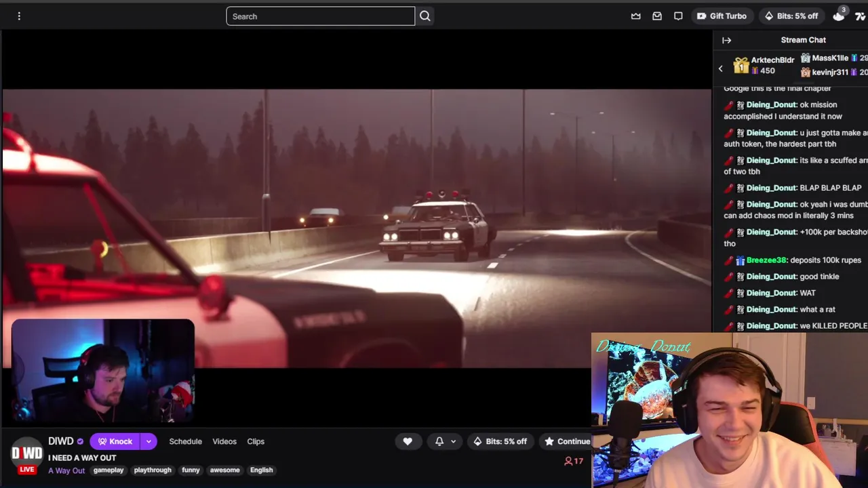Click the Stream Chat header
Screen dimensions: 868x488
tap(803, 40)
